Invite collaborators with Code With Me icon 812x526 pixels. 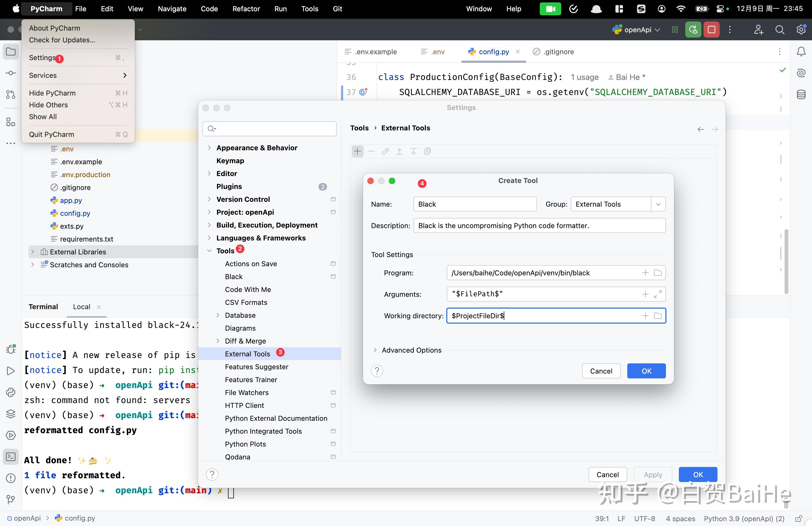pos(759,30)
